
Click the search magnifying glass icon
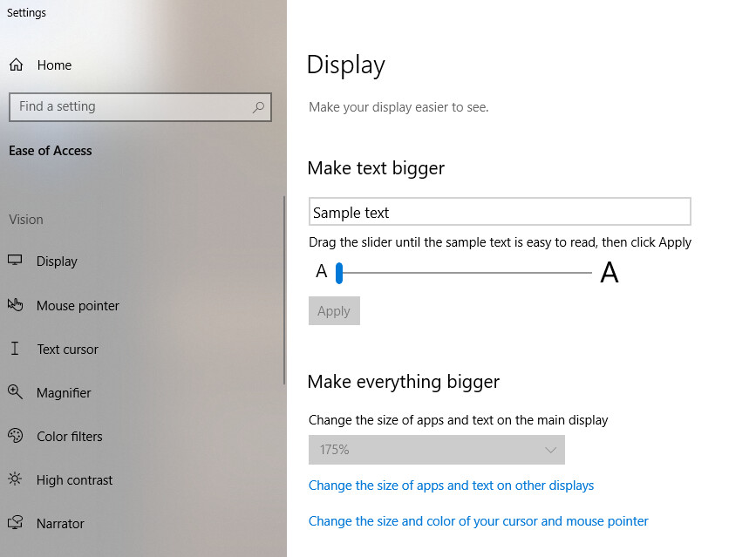(x=258, y=107)
